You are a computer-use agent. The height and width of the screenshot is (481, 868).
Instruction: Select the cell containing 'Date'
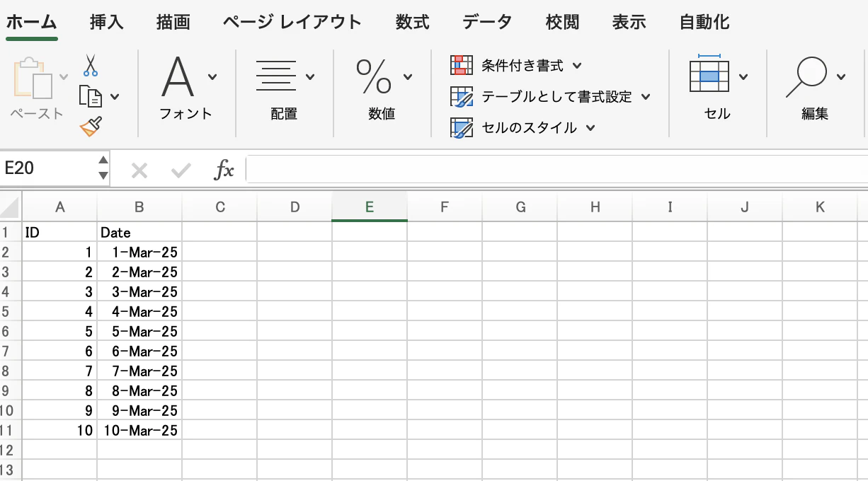pos(139,232)
